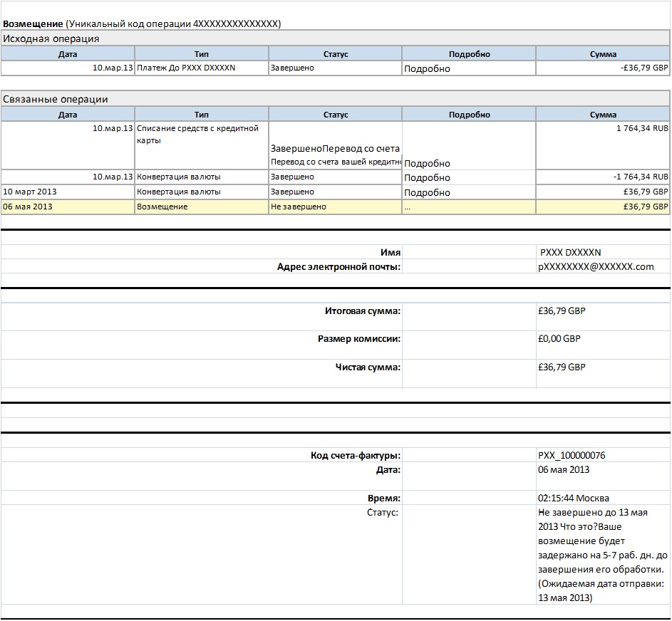Click the Связанные операции section header
Viewport: 672px width, 621px height.
pos(56,99)
